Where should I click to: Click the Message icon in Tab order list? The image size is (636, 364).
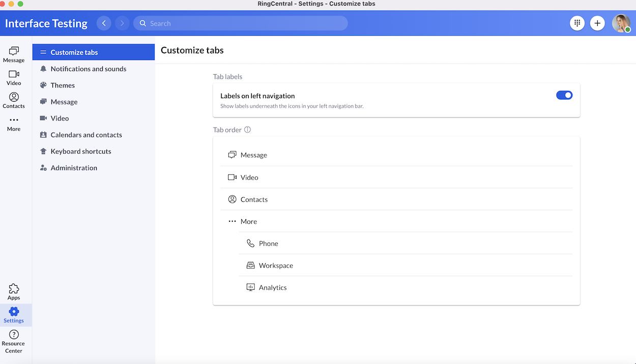pos(232,155)
